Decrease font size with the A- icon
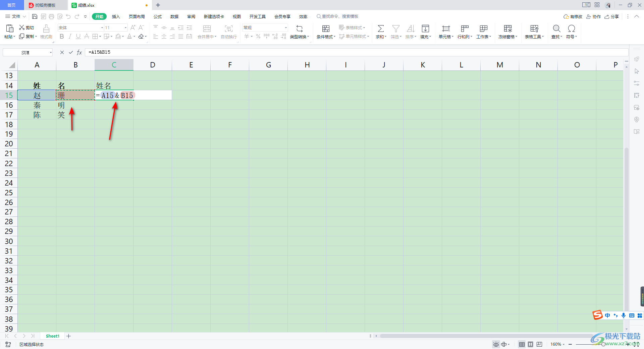 (x=141, y=28)
